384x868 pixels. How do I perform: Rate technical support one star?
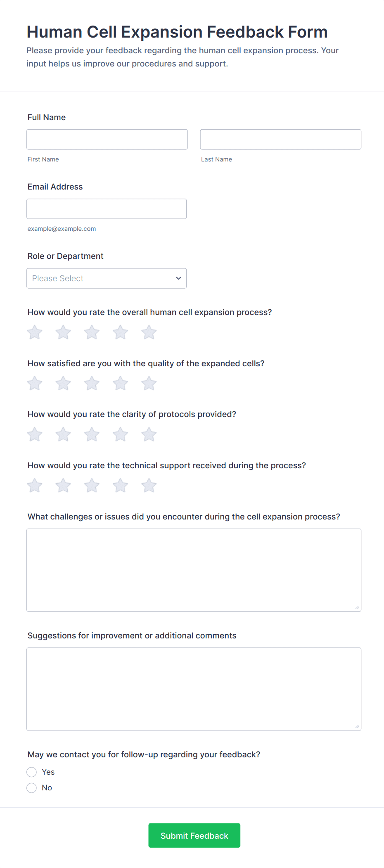pyautogui.click(x=35, y=486)
